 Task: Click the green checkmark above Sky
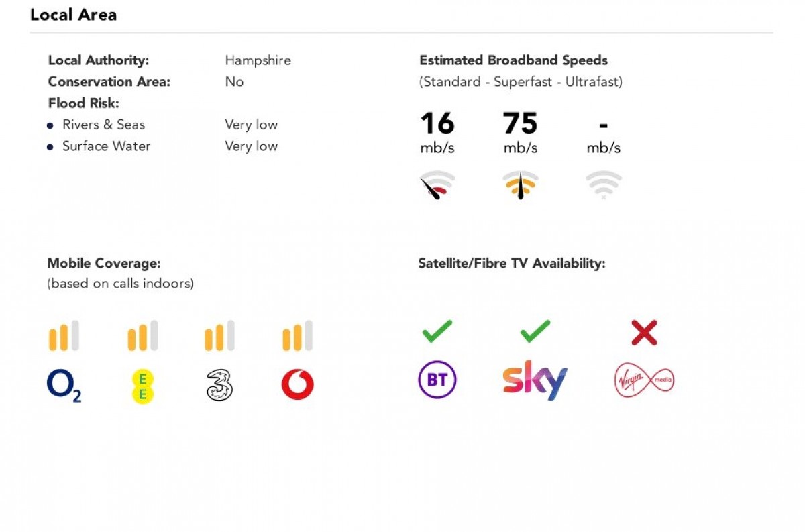click(x=535, y=331)
